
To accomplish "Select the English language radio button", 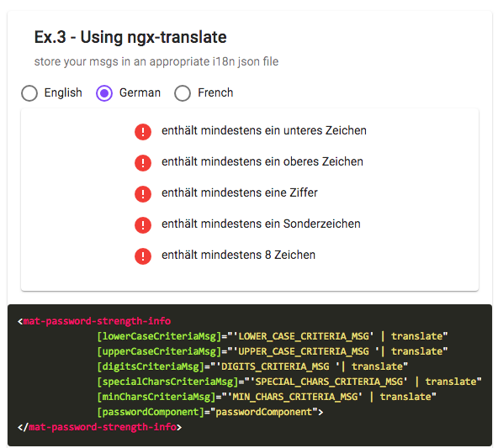I will (29, 93).
